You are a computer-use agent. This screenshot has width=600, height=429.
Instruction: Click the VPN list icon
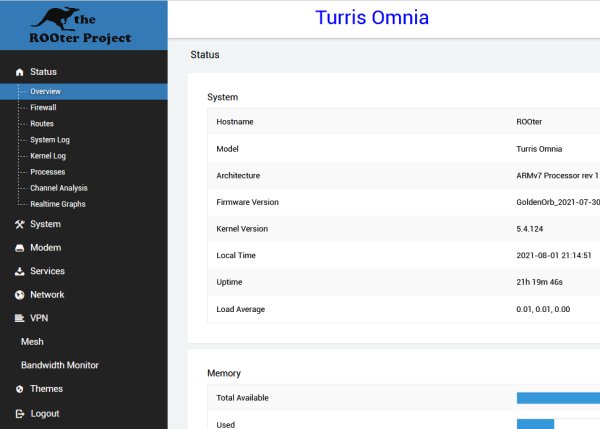(20, 318)
